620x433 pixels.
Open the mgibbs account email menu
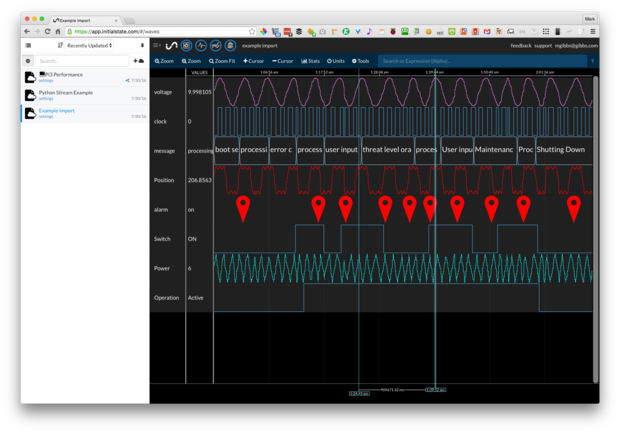[576, 46]
